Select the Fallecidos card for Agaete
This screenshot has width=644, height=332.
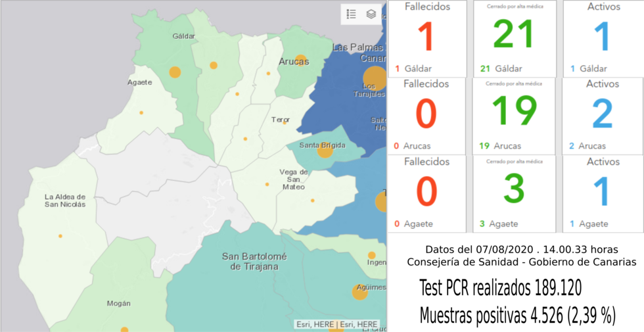coord(426,194)
